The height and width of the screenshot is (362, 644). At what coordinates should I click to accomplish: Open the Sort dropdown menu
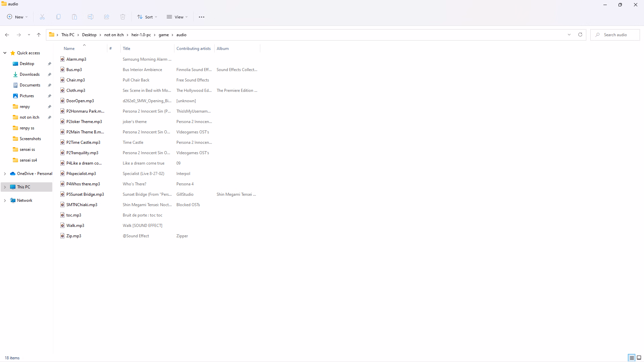[147, 17]
